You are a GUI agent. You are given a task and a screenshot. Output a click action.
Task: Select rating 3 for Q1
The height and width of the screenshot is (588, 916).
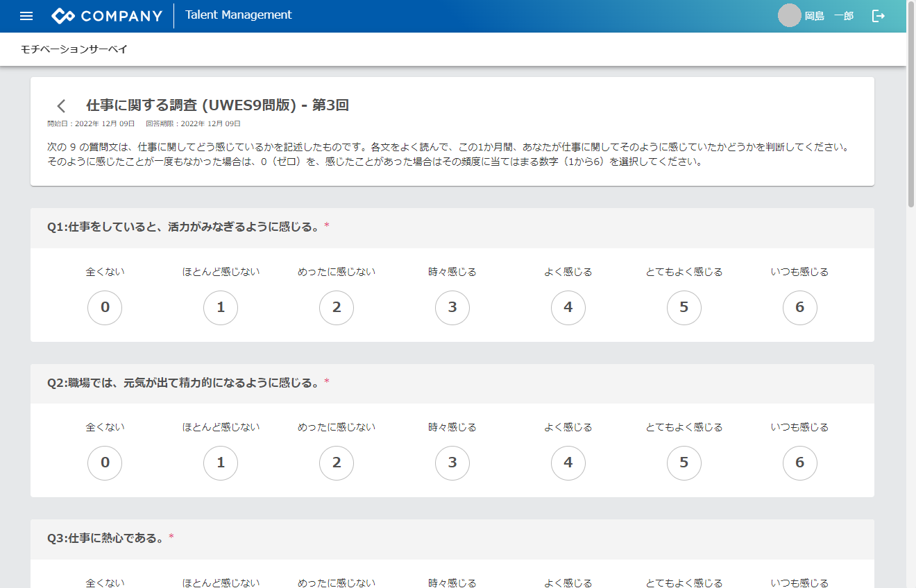pyautogui.click(x=452, y=308)
